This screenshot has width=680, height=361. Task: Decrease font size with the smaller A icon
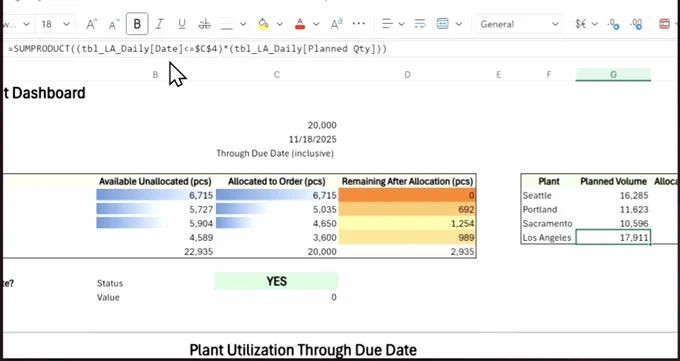point(114,24)
